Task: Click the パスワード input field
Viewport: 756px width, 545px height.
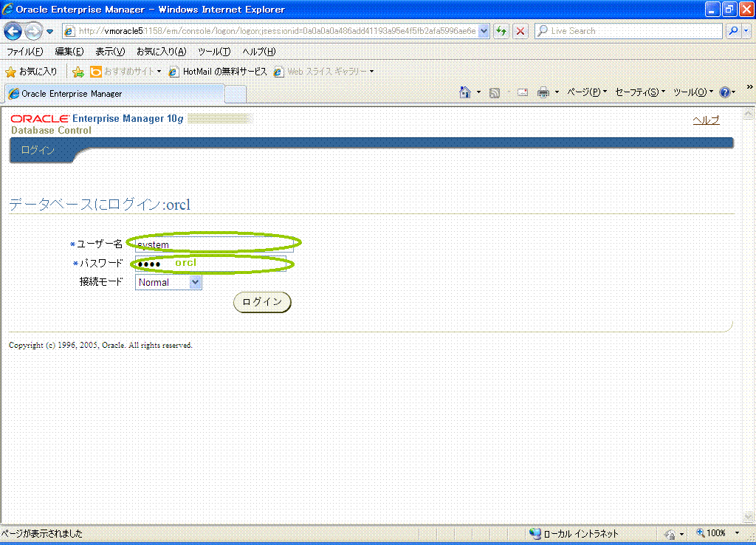Action: coord(210,264)
